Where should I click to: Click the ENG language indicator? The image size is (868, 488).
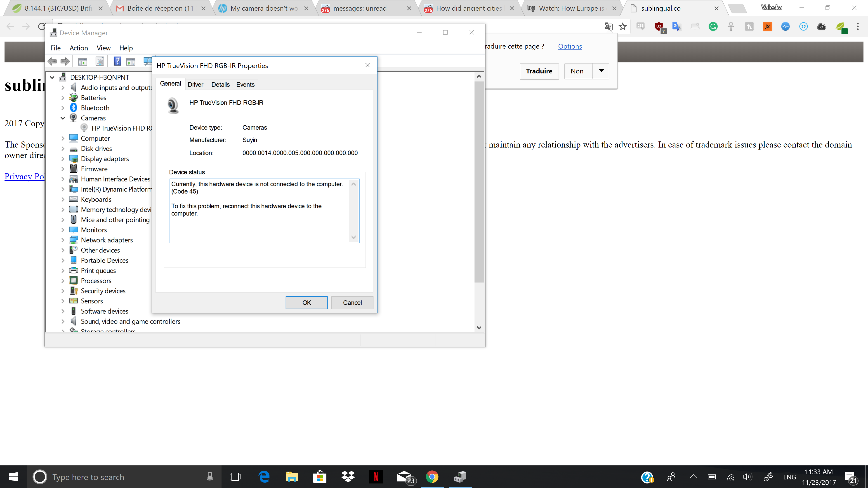coord(789,477)
